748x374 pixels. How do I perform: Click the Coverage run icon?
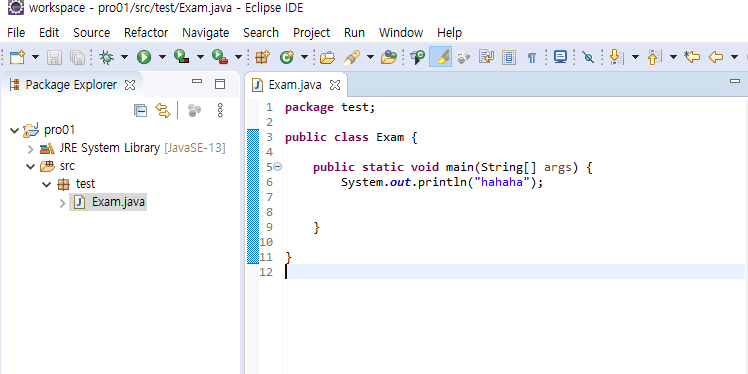(x=181, y=57)
